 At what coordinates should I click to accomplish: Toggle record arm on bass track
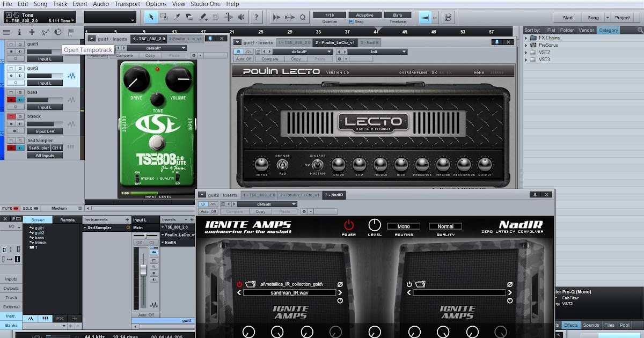pos(11,100)
